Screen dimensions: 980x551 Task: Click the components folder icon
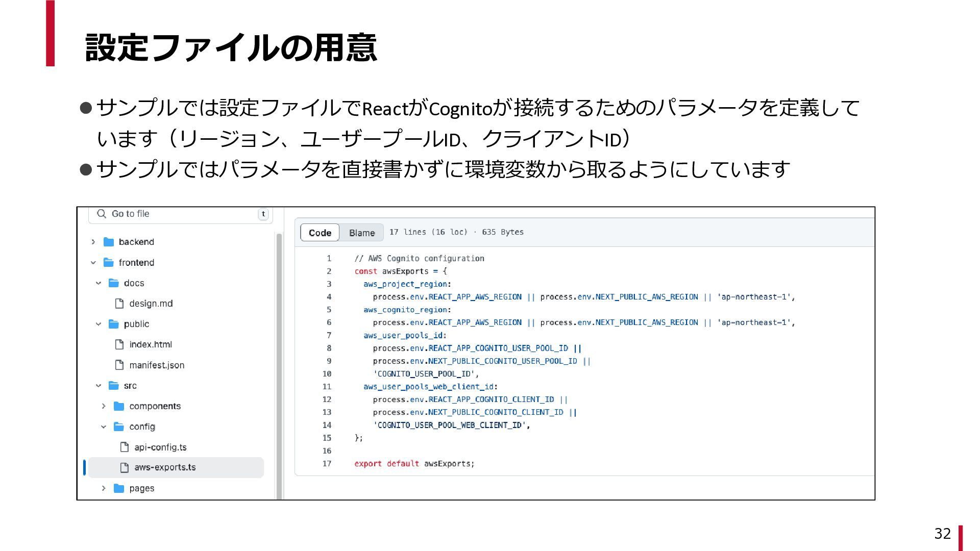tap(119, 406)
